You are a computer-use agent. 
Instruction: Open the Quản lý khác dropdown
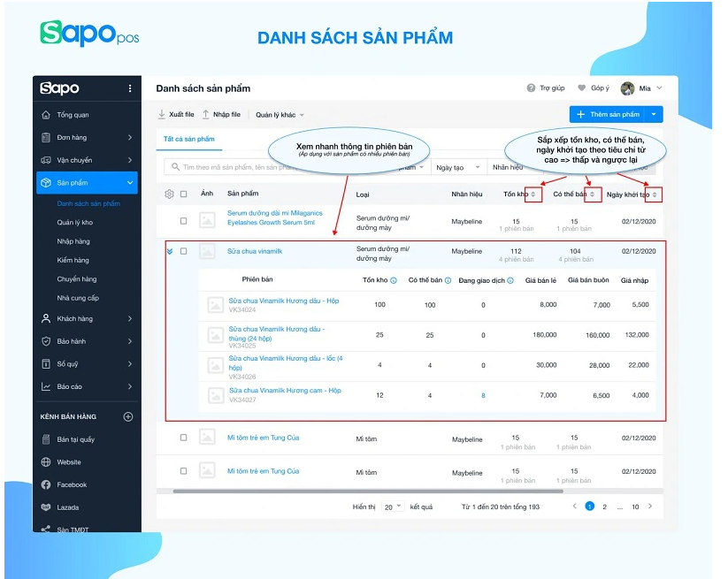[x=280, y=115]
